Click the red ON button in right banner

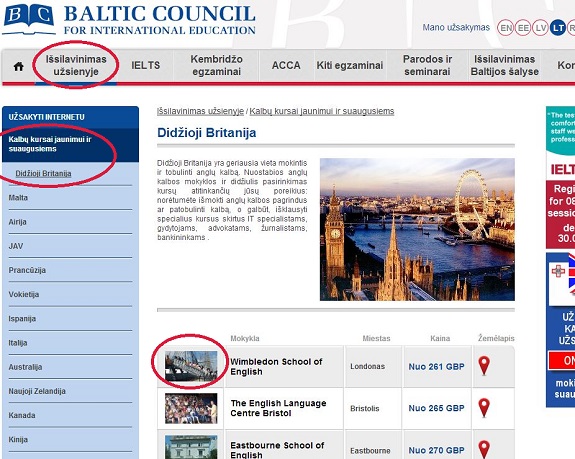click(562, 361)
